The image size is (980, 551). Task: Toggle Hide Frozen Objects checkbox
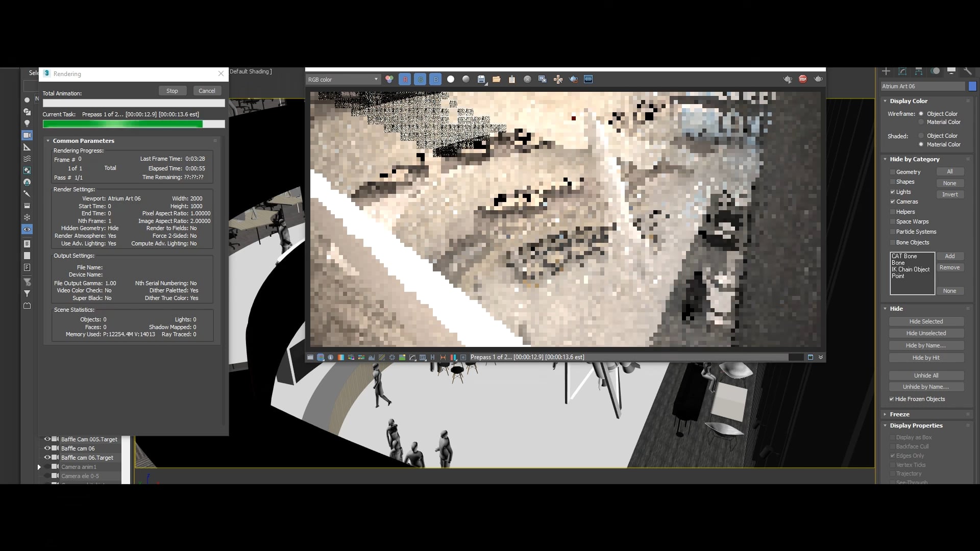pos(892,399)
